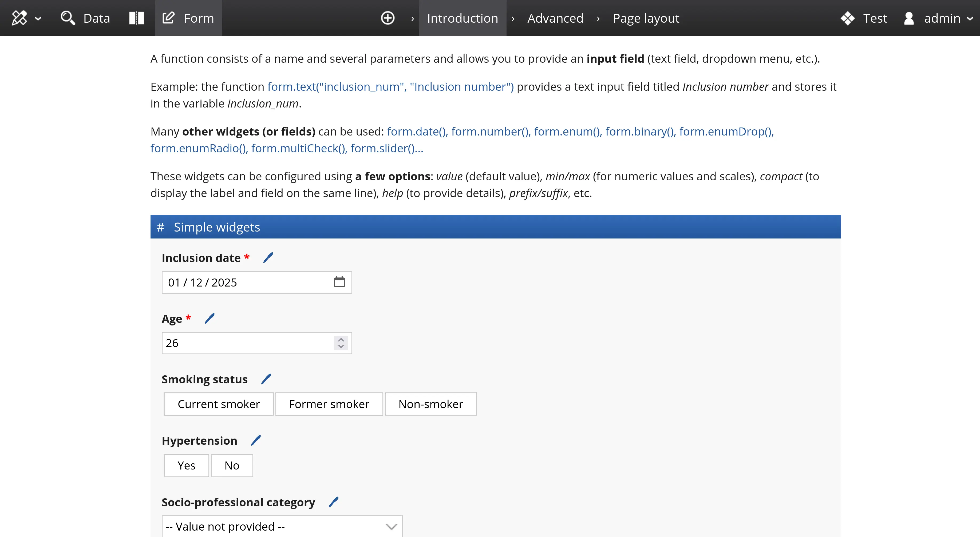980x537 pixels.
Task: Click the Age number stepper arrows
Action: [341, 343]
